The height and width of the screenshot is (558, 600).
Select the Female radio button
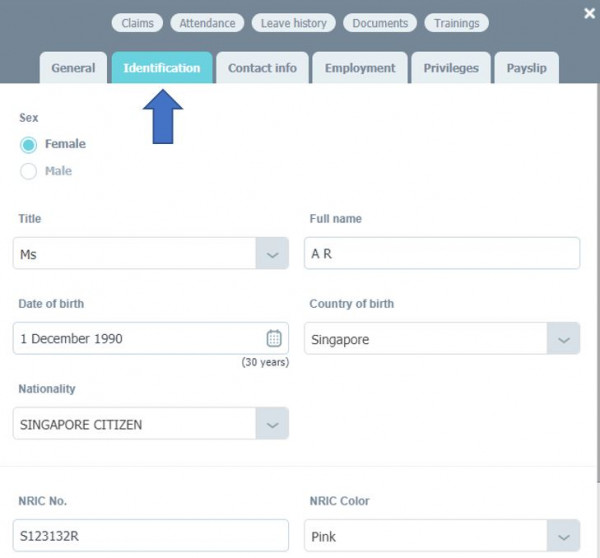pos(29,144)
